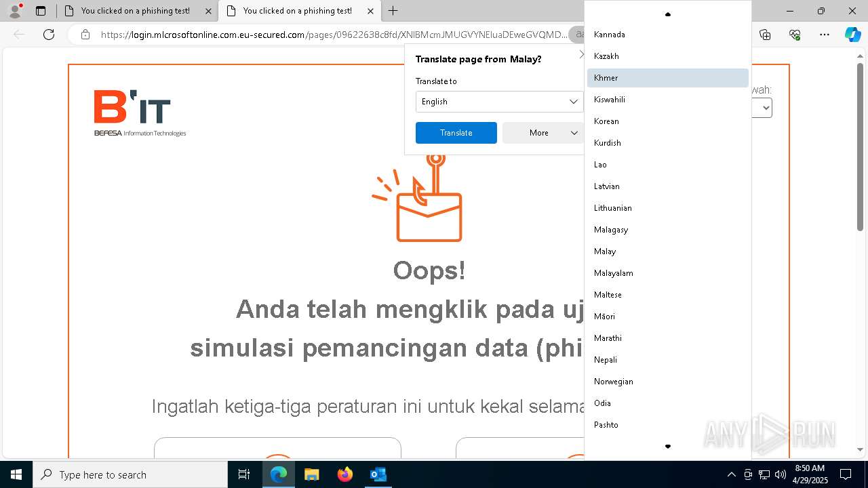Open the Edge profile icon
This screenshot has height=488, width=868.
[x=15, y=11]
